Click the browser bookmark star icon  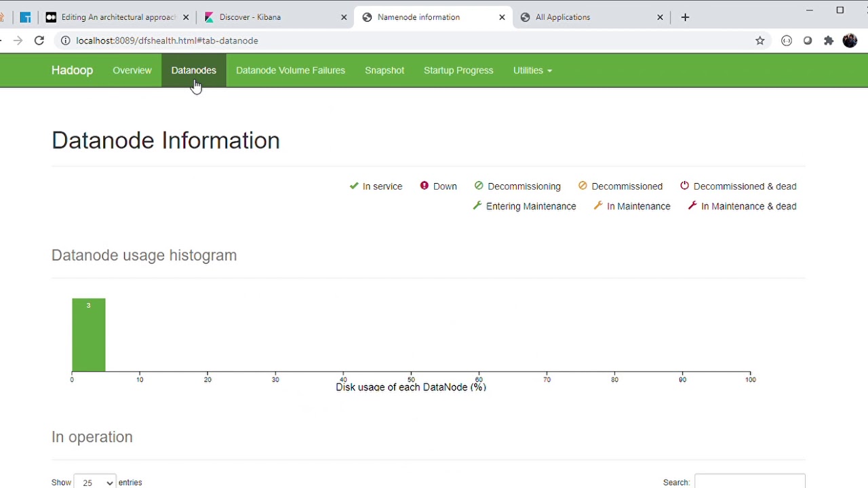[759, 41]
